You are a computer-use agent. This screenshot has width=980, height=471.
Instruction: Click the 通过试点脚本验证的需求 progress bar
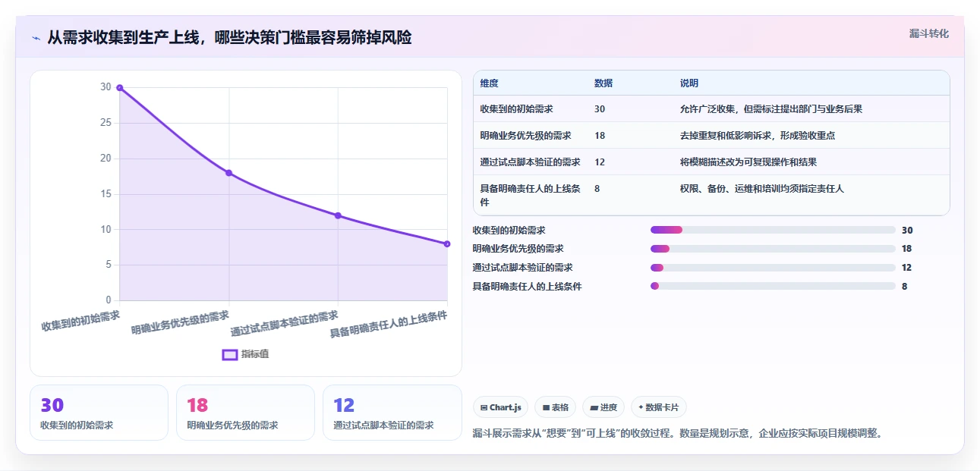click(773, 268)
